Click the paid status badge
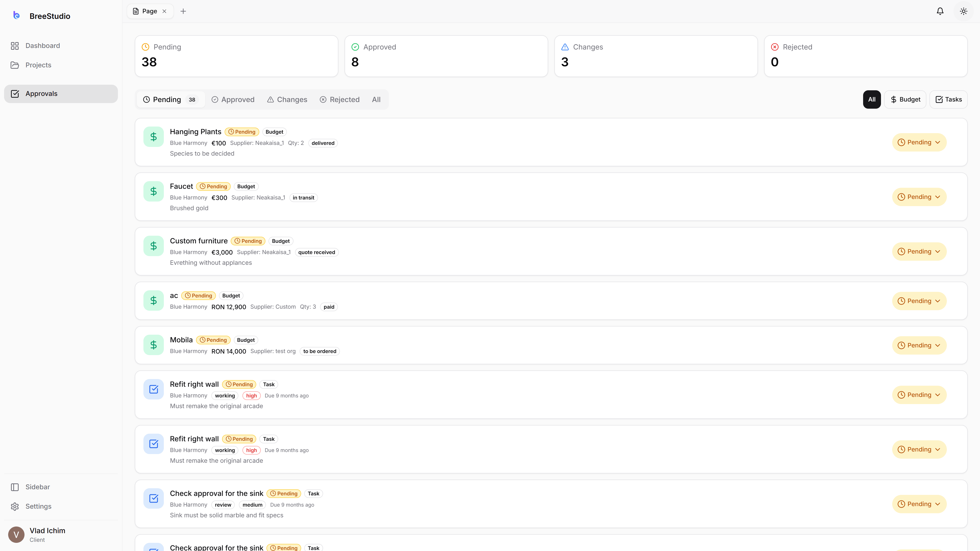 [x=329, y=307]
